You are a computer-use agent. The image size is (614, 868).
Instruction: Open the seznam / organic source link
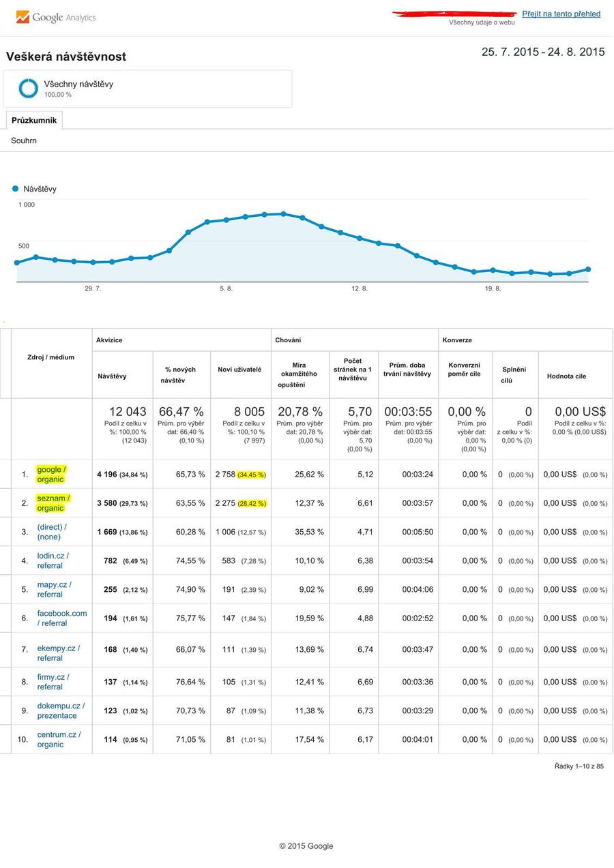[53, 503]
